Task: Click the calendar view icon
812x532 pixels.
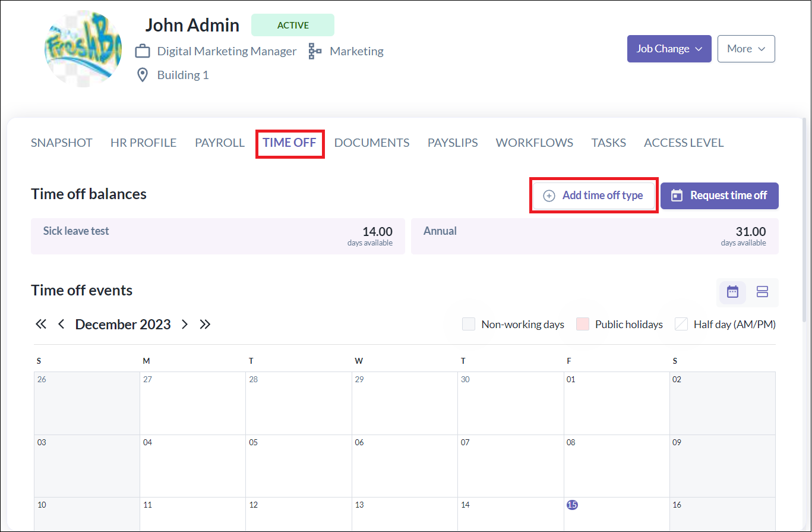Action: [x=732, y=291]
